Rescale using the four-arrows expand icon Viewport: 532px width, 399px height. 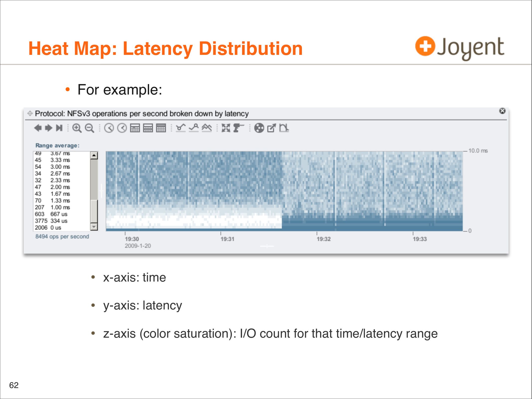pos(226,128)
